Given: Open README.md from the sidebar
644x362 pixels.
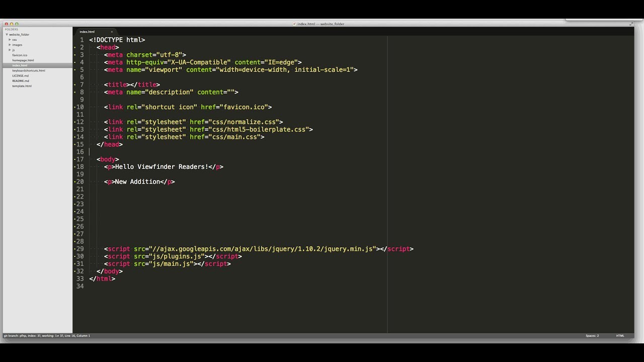Looking at the screenshot, I should click(x=21, y=81).
